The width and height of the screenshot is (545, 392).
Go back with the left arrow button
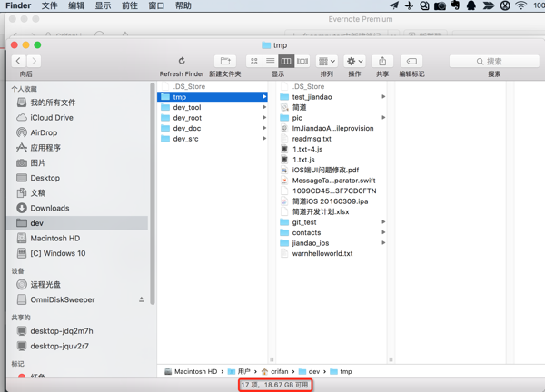(x=19, y=61)
